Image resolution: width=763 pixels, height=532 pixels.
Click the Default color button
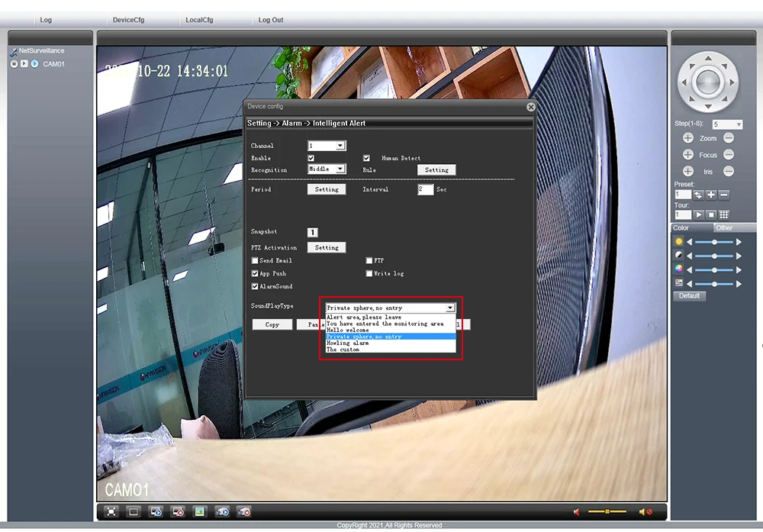(689, 296)
